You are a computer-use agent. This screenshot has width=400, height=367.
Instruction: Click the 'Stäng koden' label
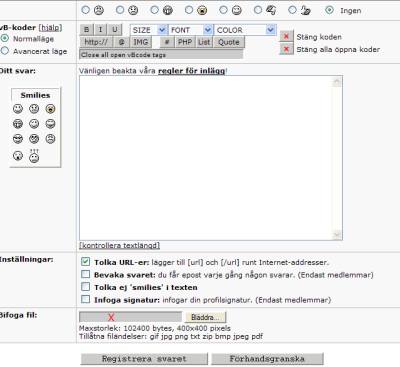(319, 37)
